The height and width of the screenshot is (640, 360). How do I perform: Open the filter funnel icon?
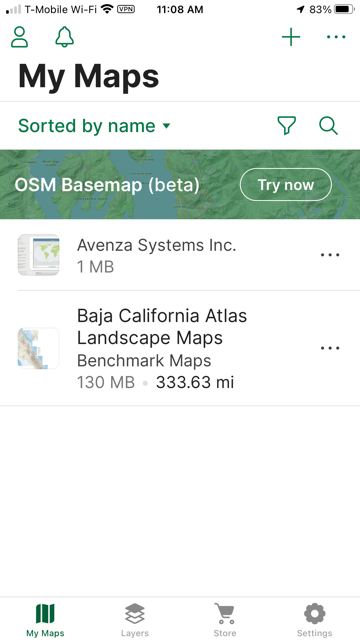(x=287, y=125)
